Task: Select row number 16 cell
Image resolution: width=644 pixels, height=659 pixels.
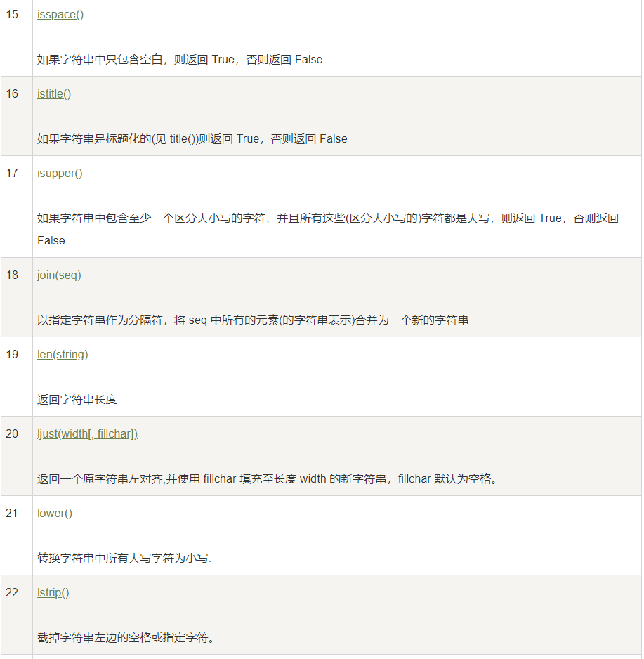Action: 13,93
